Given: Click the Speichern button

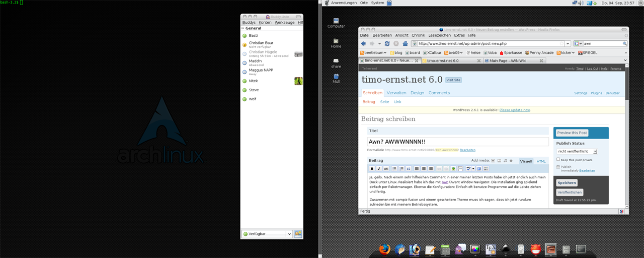Looking at the screenshot, I should point(567,183).
